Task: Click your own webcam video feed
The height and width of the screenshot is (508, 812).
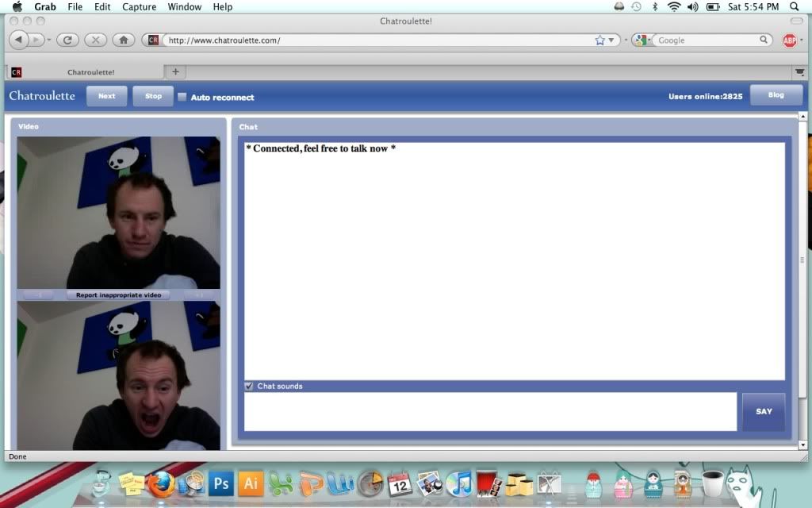Action: [x=119, y=375]
